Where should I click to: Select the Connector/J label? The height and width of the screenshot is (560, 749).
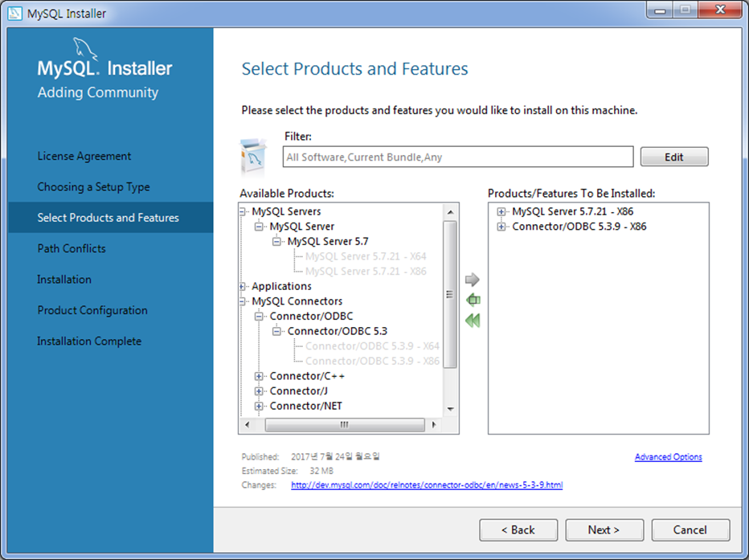tap(298, 391)
